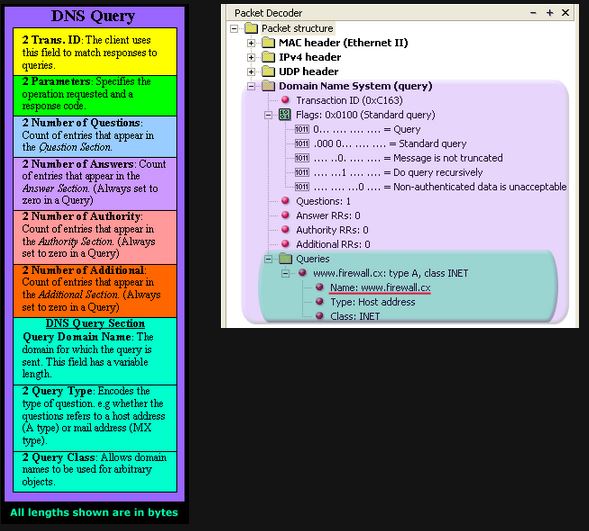Select 'Do query recursively' flag row
Screen dimensions: 589x531
pyautogui.click(x=398, y=173)
